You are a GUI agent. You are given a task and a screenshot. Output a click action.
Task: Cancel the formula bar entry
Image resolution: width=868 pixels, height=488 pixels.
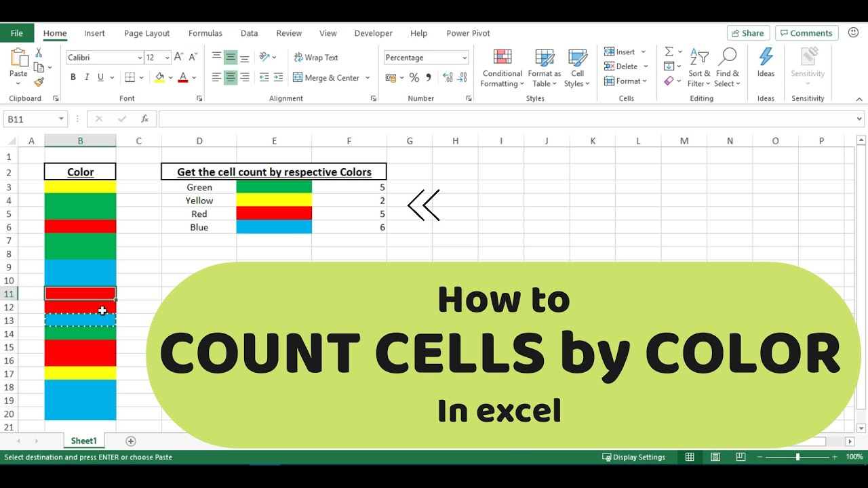(x=99, y=119)
